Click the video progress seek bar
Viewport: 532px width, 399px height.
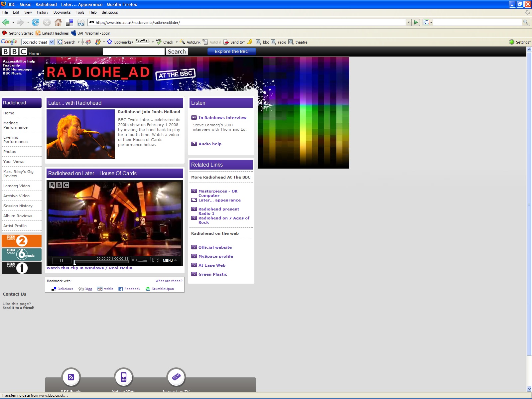101,262
